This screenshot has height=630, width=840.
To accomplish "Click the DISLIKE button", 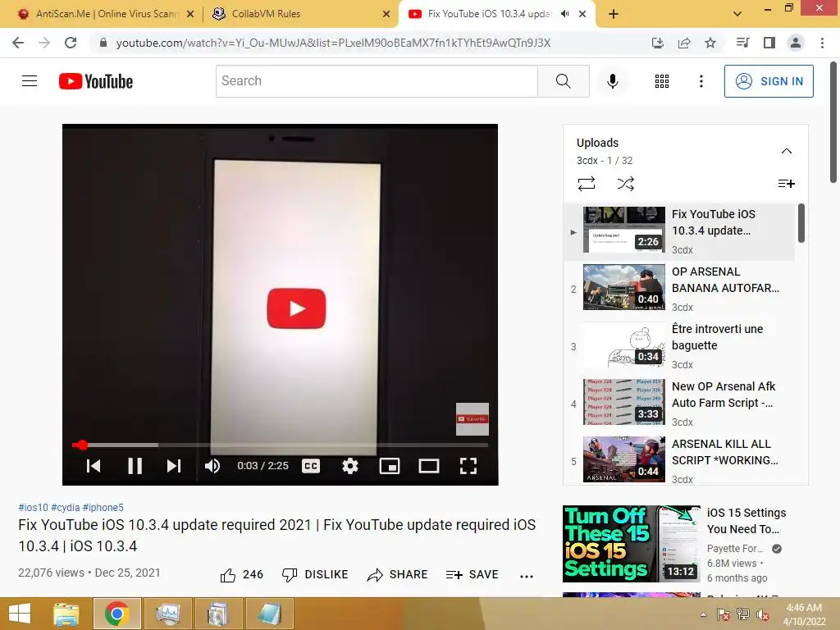I will [315, 575].
